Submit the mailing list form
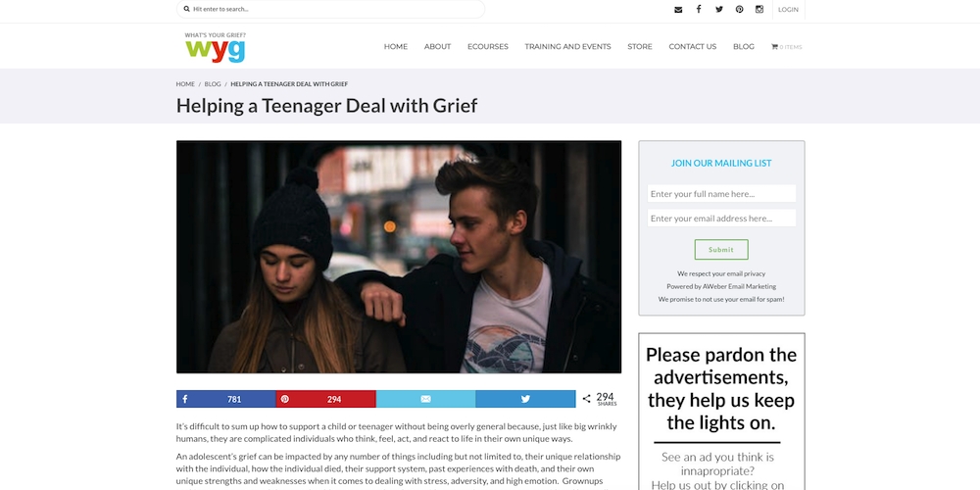980x490 pixels. pos(721,249)
